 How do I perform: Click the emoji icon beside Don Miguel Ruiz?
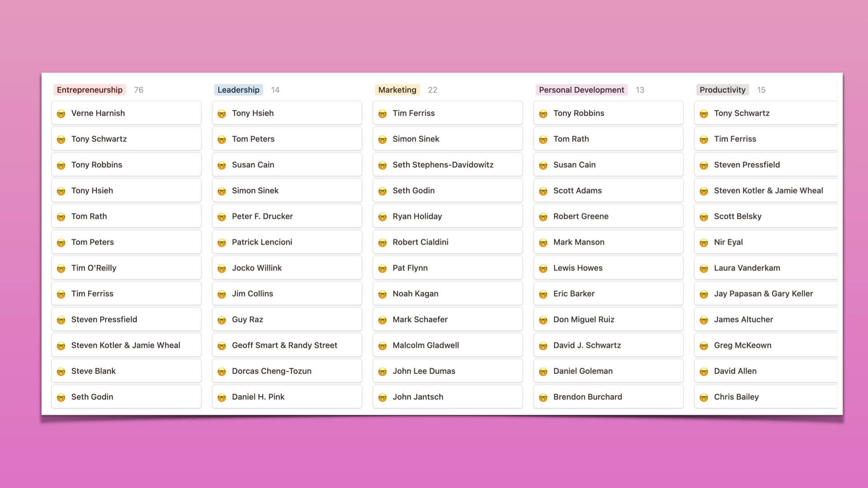(543, 320)
